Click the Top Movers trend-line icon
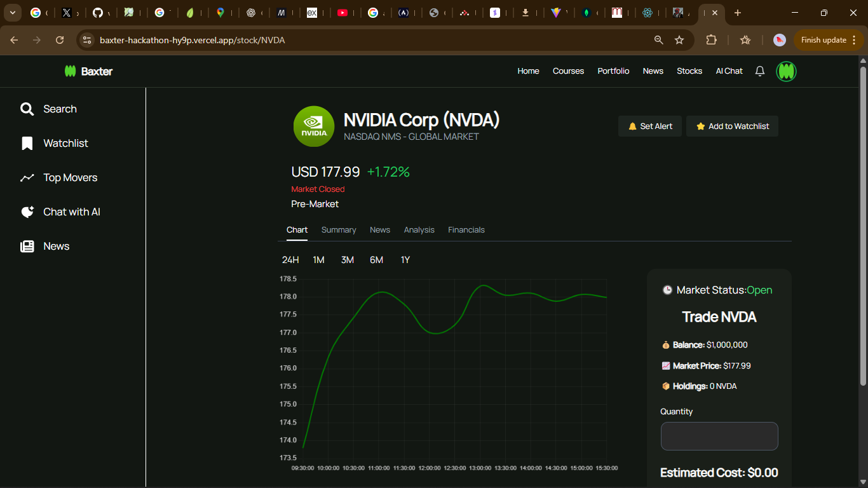This screenshot has width=868, height=488. tap(27, 178)
